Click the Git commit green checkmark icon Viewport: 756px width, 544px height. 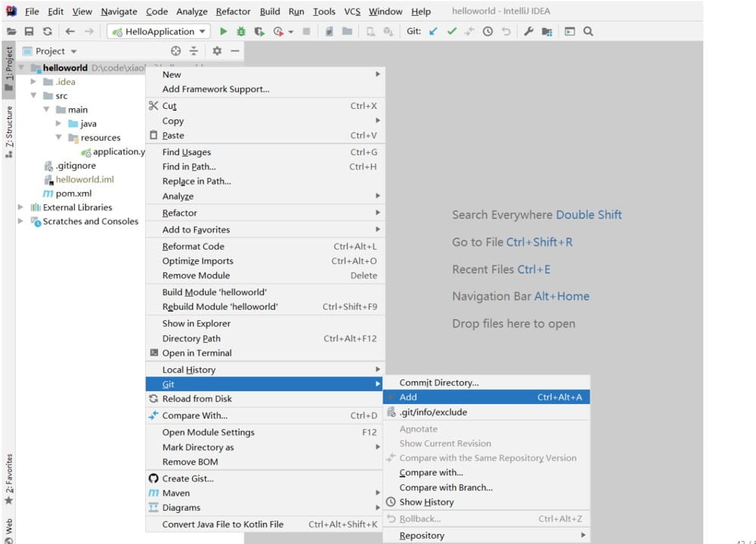452,31
